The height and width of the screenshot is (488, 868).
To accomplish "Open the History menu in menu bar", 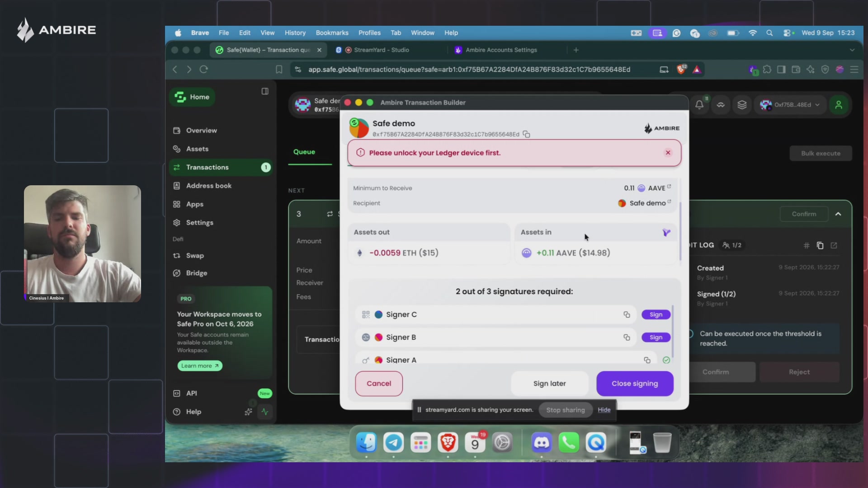I will (295, 33).
